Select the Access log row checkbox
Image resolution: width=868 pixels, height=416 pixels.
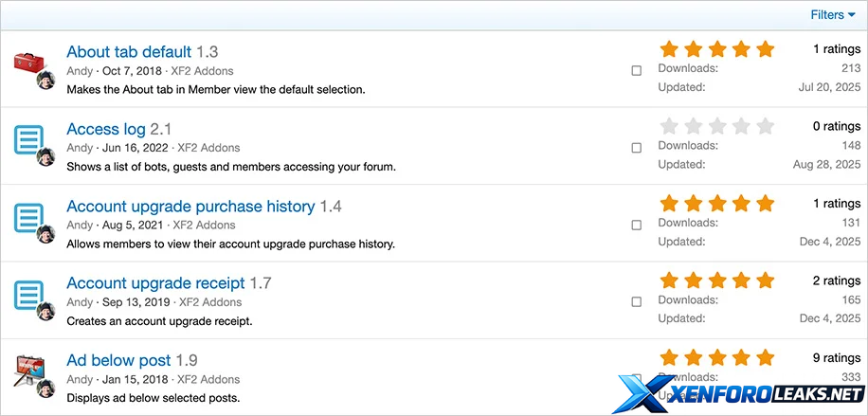[x=637, y=148]
